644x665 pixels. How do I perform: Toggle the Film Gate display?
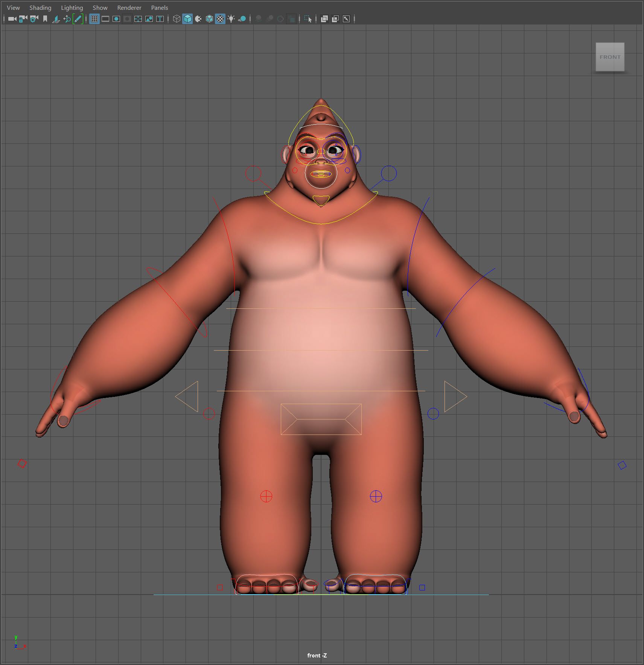pos(105,19)
